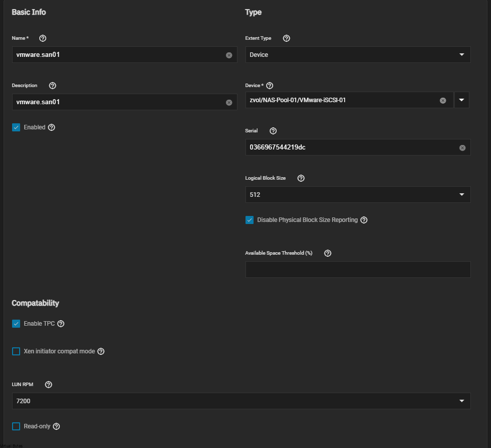Open the Extent Type dropdown

[358, 55]
